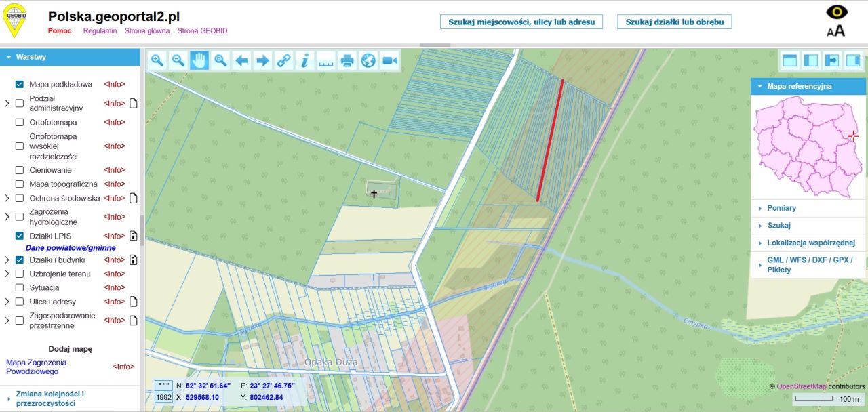This screenshot has height=412, width=868.
Task: Open Lokalizacja współrzędnej section
Action: tap(808, 243)
